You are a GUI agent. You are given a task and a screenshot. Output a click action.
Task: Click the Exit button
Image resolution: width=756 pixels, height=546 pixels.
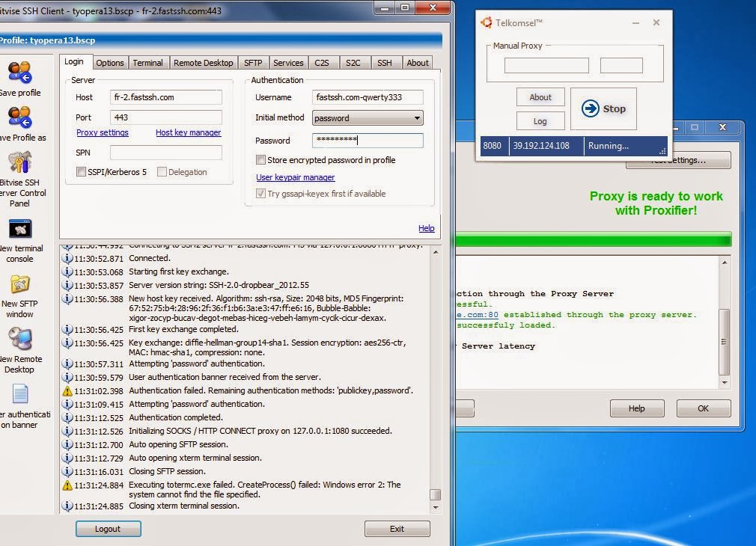click(x=397, y=529)
